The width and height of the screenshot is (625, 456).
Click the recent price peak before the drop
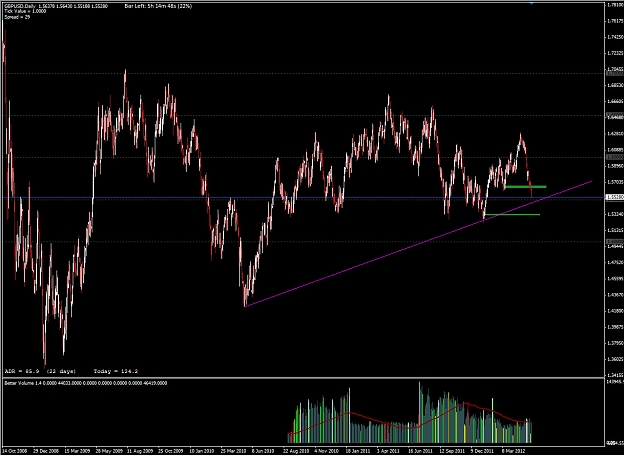click(521, 136)
